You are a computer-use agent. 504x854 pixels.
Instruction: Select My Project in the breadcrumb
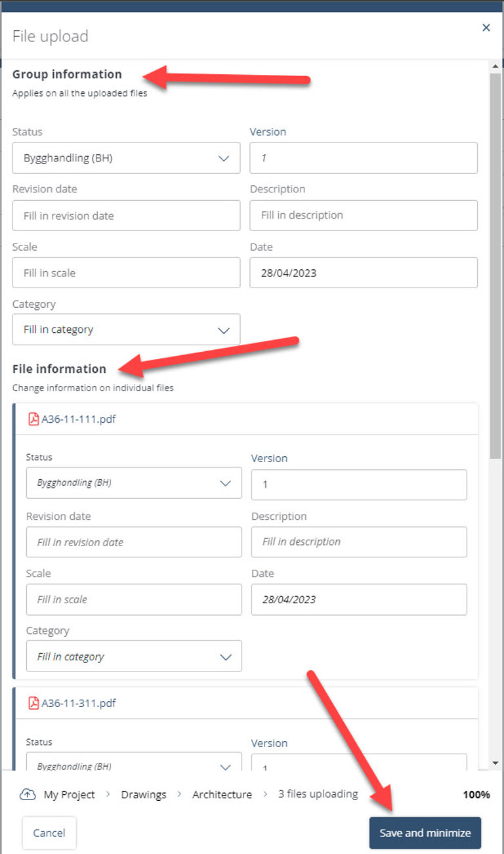[69, 794]
